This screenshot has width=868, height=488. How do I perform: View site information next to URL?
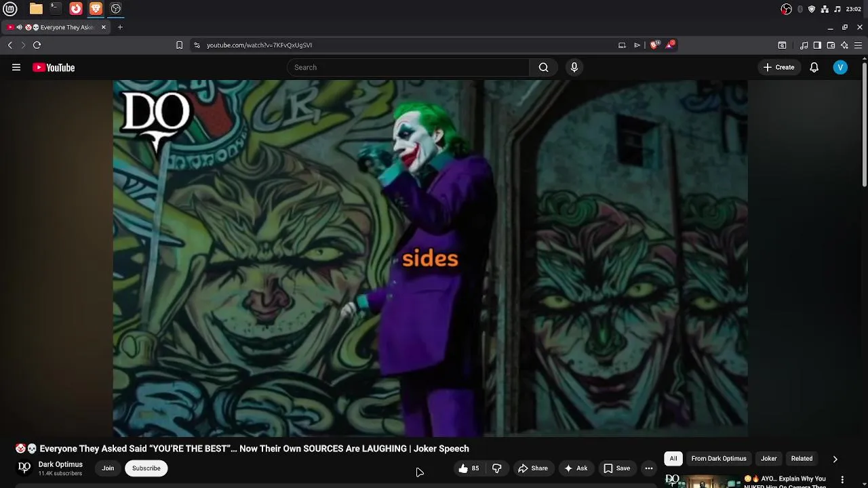click(x=197, y=45)
